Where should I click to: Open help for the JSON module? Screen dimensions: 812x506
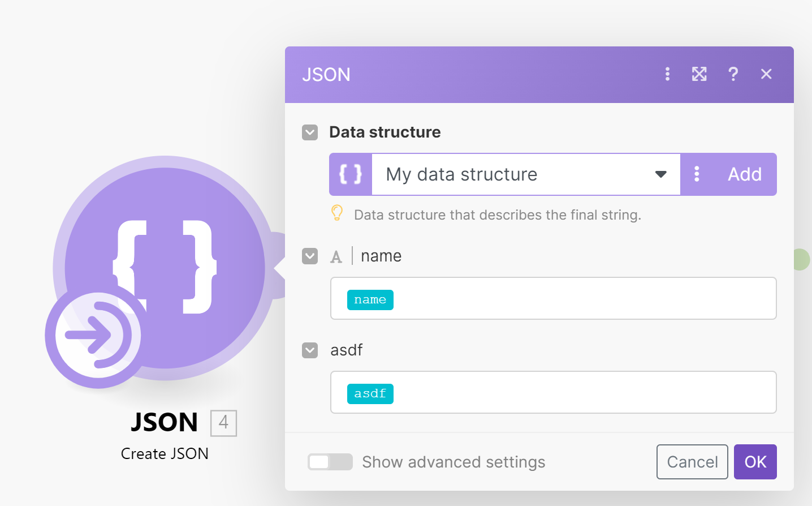(x=733, y=74)
